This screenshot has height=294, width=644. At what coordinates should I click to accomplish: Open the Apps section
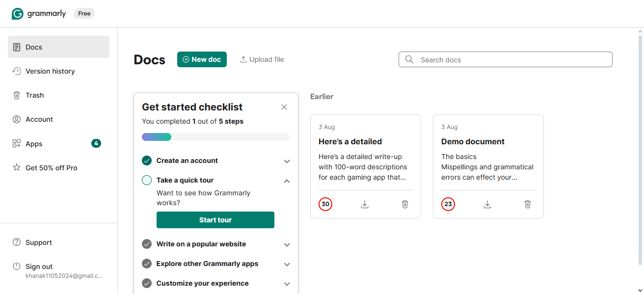click(58, 143)
